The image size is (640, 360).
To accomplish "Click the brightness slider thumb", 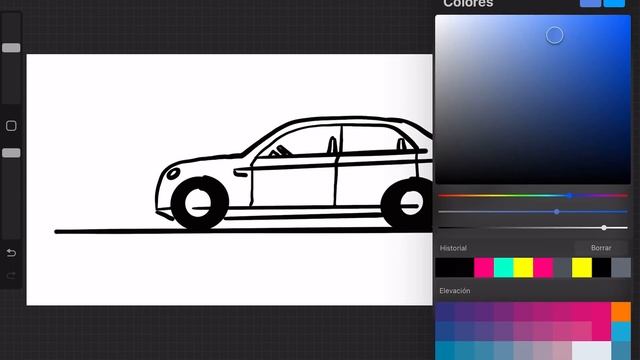I will [604, 228].
